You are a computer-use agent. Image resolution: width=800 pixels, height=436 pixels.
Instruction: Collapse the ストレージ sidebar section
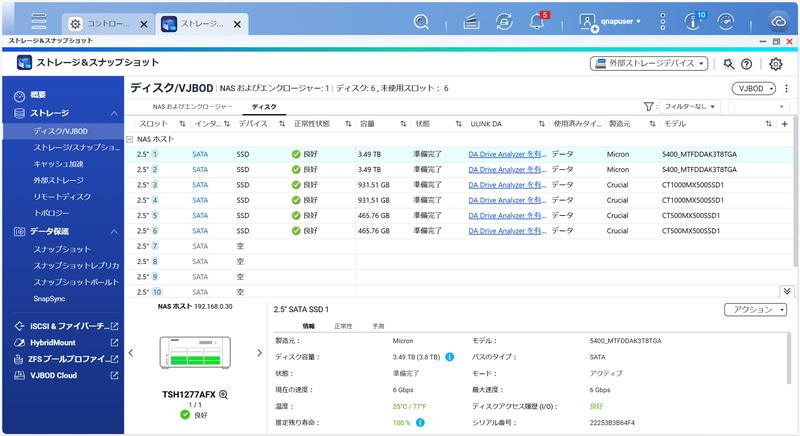(x=114, y=113)
